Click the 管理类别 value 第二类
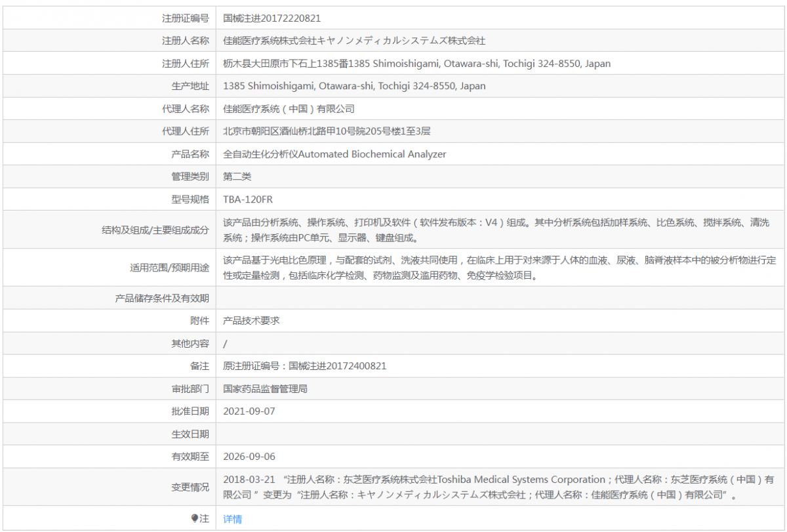 click(237, 176)
